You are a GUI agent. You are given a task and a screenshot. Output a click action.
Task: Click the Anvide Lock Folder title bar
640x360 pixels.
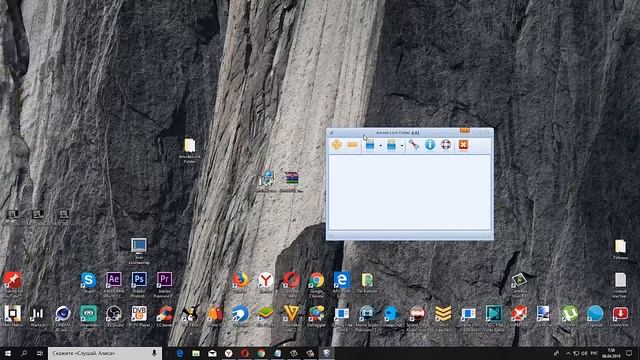(x=409, y=132)
